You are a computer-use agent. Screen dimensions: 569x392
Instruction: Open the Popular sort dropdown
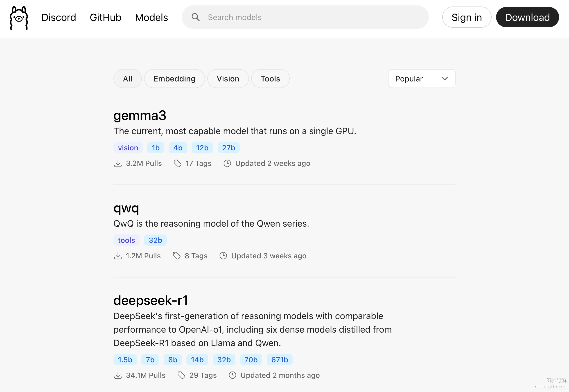click(422, 79)
